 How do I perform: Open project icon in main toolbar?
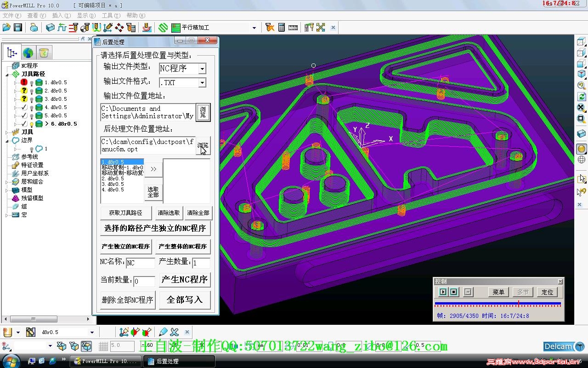tap(6, 28)
